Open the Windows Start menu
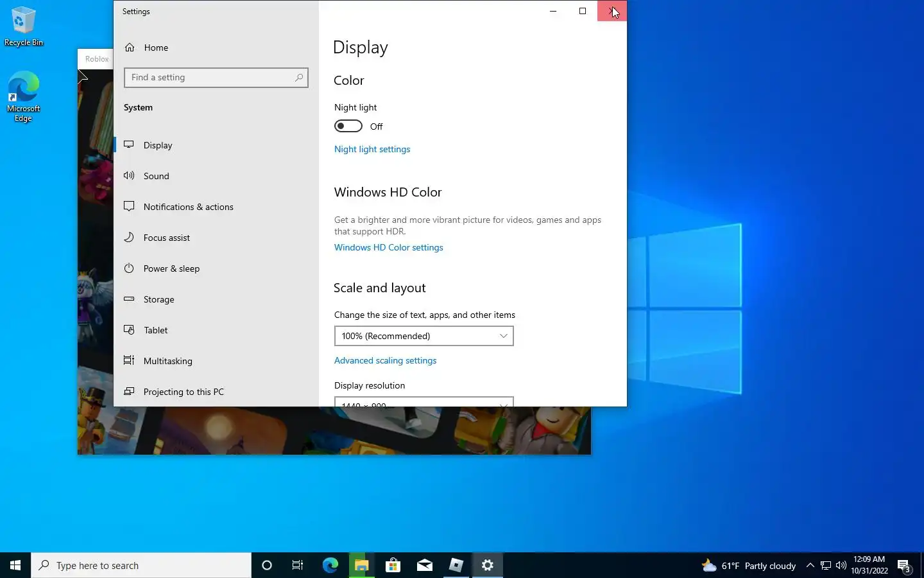The image size is (924, 578). 15,565
